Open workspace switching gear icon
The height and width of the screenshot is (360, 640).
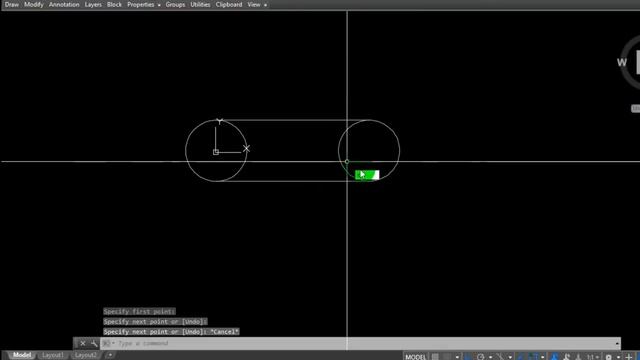pyautogui.click(x=609, y=357)
